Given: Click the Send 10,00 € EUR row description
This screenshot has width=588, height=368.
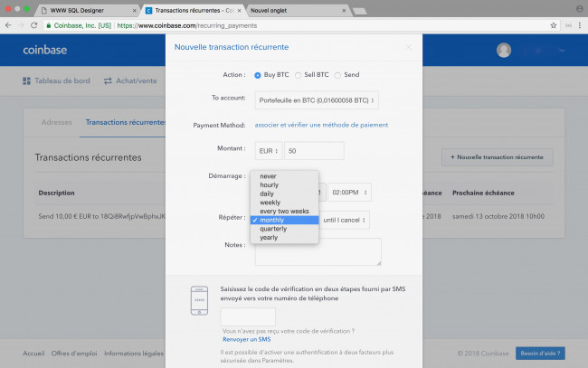Looking at the screenshot, I should pos(101,217).
